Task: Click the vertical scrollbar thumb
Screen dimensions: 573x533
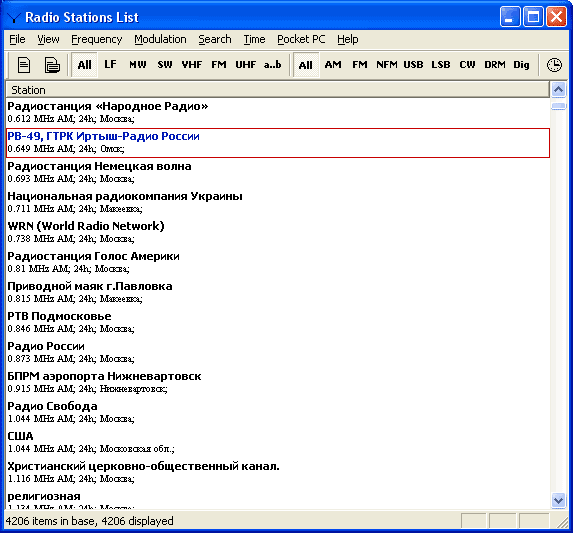Action: click(x=558, y=106)
